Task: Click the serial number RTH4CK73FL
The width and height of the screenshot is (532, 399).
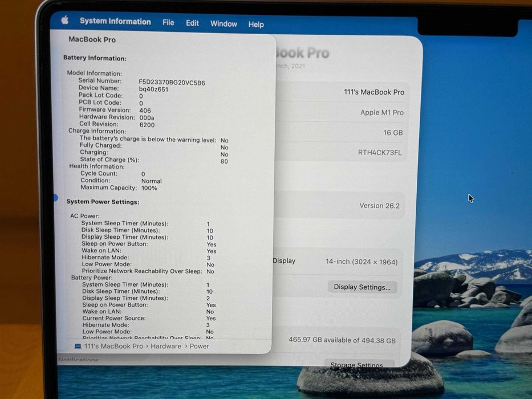Action: 380,153
